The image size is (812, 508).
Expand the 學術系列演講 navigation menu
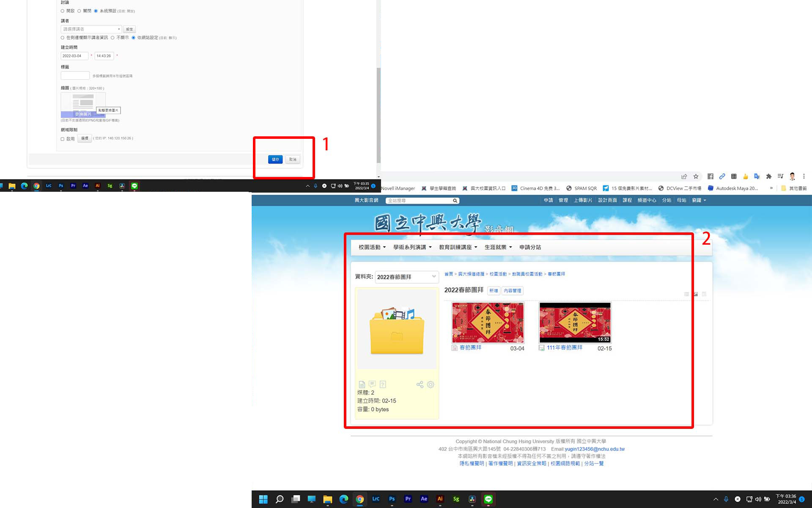[x=412, y=247]
